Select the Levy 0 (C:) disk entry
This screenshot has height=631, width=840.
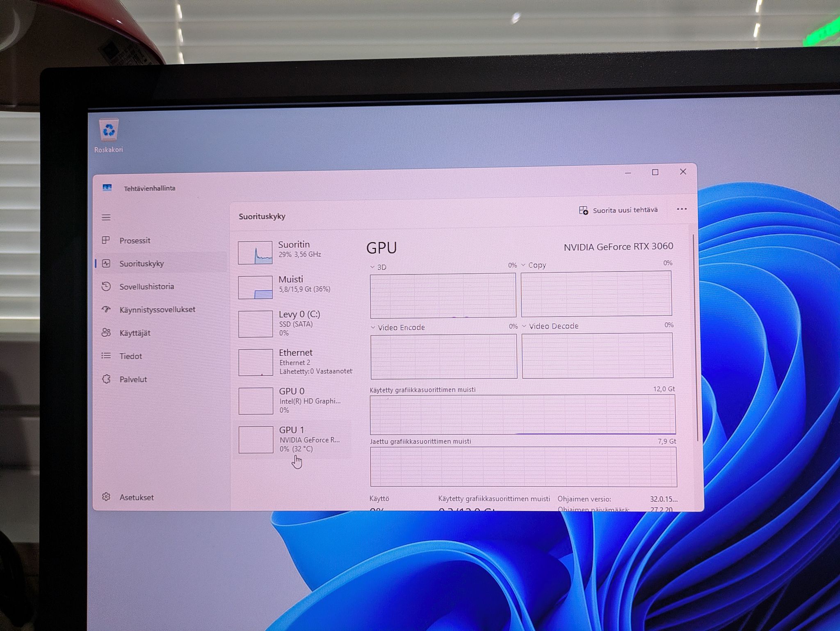pyautogui.click(x=294, y=323)
